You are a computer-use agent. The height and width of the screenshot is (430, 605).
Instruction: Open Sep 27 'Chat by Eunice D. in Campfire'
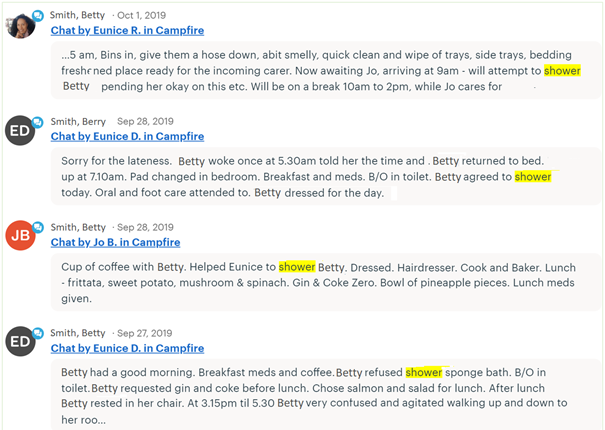127,348
